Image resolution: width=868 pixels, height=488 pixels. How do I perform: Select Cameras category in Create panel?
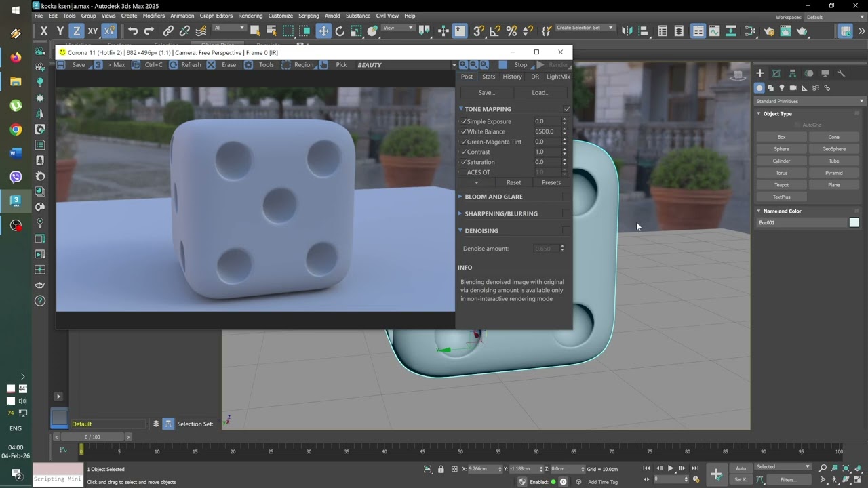(793, 88)
